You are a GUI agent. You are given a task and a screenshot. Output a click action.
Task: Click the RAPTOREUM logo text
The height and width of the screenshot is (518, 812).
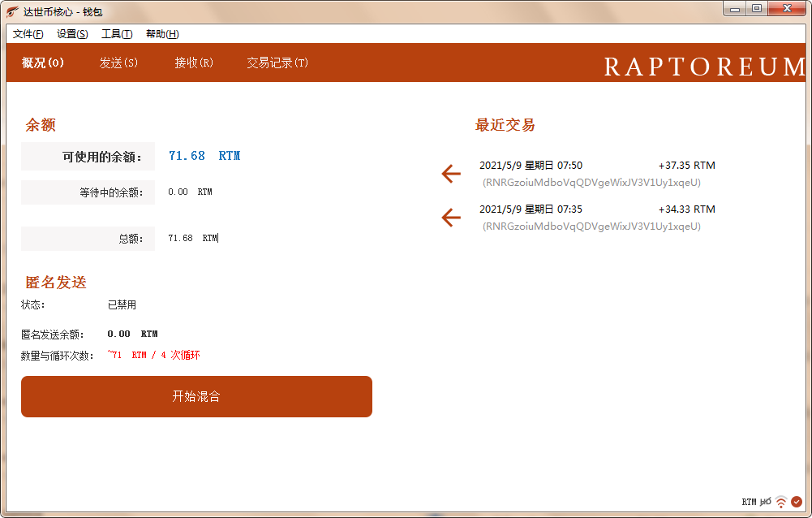pyautogui.click(x=705, y=67)
